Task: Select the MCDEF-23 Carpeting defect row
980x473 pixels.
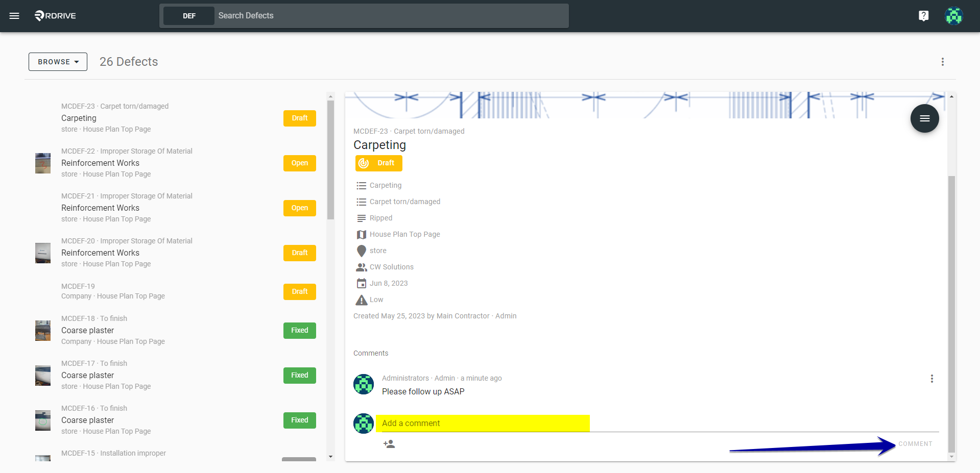Action: (175, 118)
